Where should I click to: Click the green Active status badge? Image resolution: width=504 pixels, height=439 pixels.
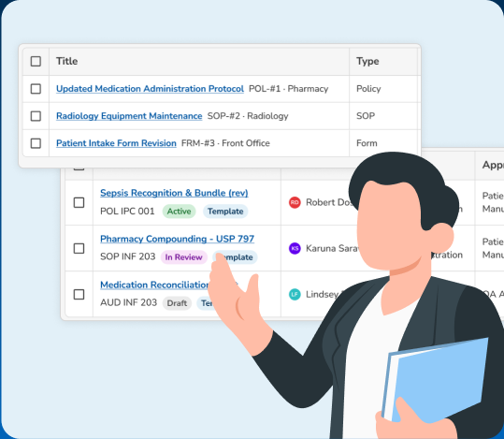tap(179, 212)
